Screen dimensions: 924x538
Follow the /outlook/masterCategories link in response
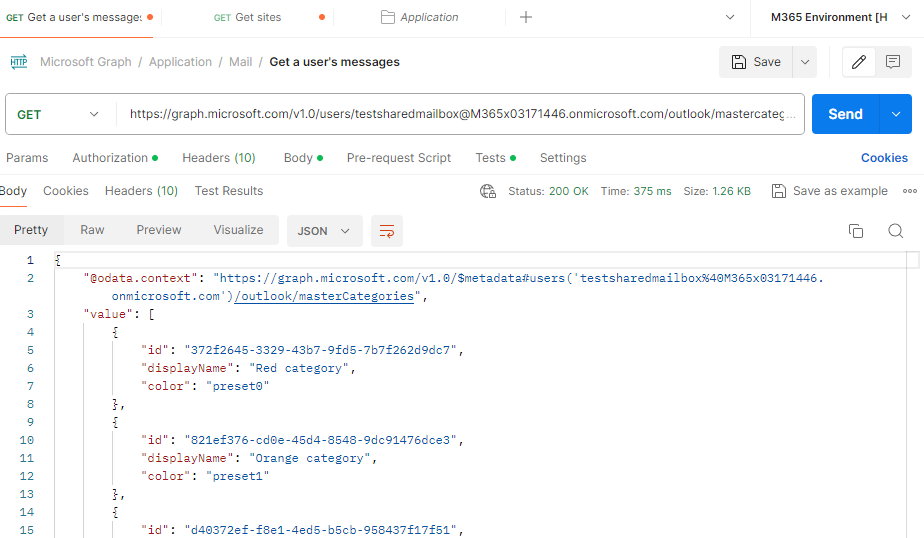[324, 296]
